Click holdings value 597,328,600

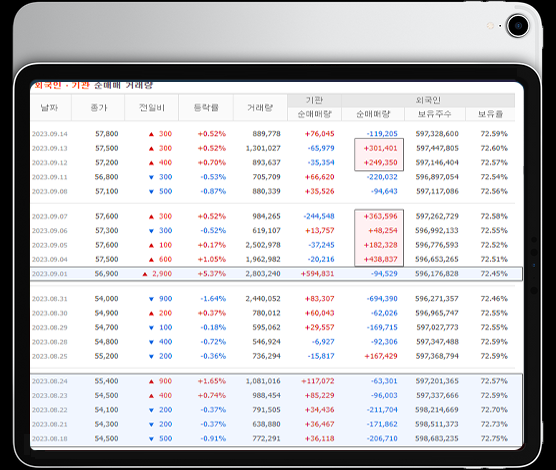click(x=437, y=134)
